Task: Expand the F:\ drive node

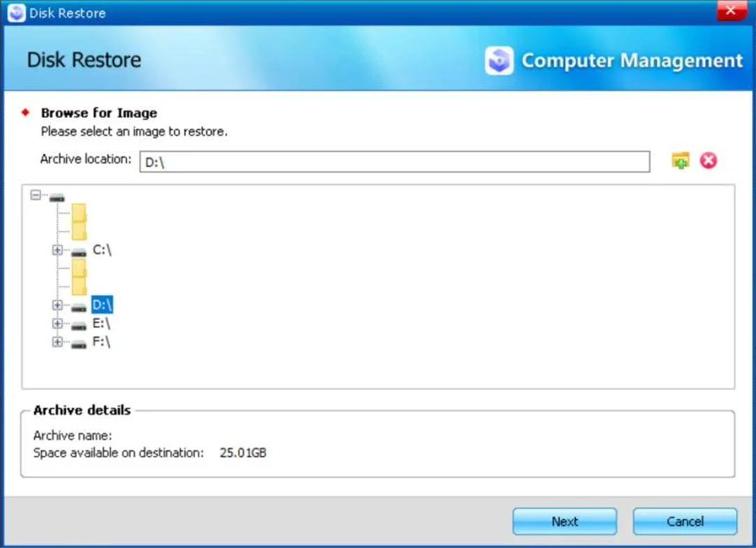Action: point(57,342)
